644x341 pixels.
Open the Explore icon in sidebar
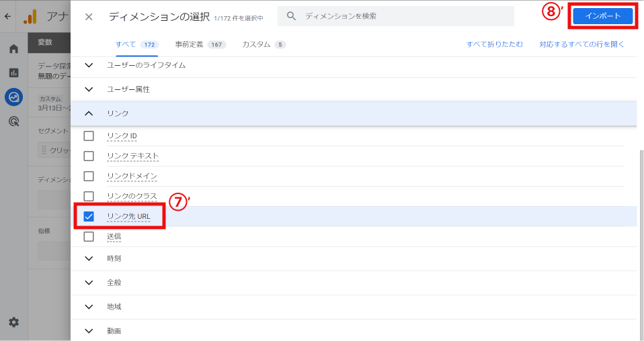point(13,97)
